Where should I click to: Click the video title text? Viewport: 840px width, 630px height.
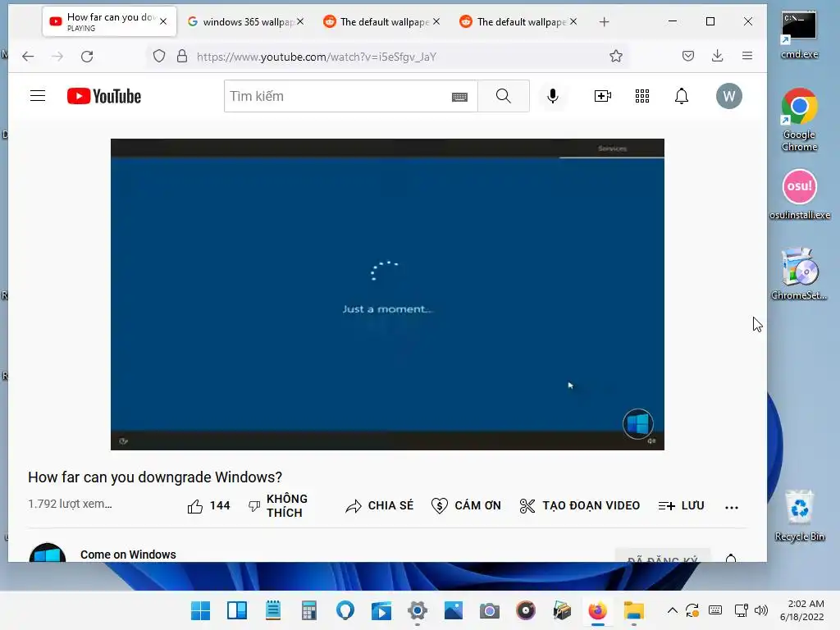click(x=155, y=477)
